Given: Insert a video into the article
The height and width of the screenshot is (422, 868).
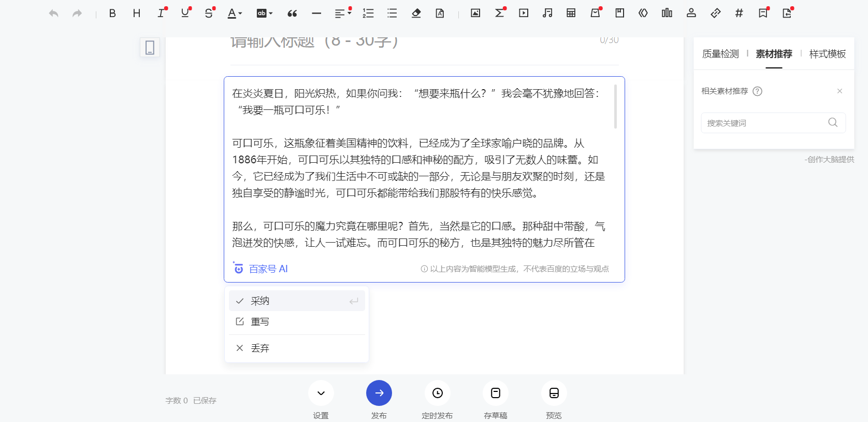Looking at the screenshot, I should pyautogui.click(x=524, y=13).
